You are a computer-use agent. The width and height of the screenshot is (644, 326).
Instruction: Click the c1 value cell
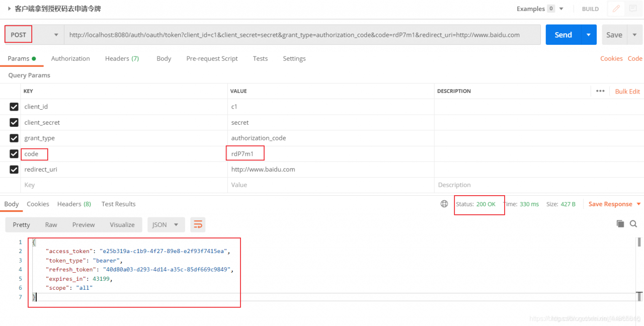tap(331, 107)
